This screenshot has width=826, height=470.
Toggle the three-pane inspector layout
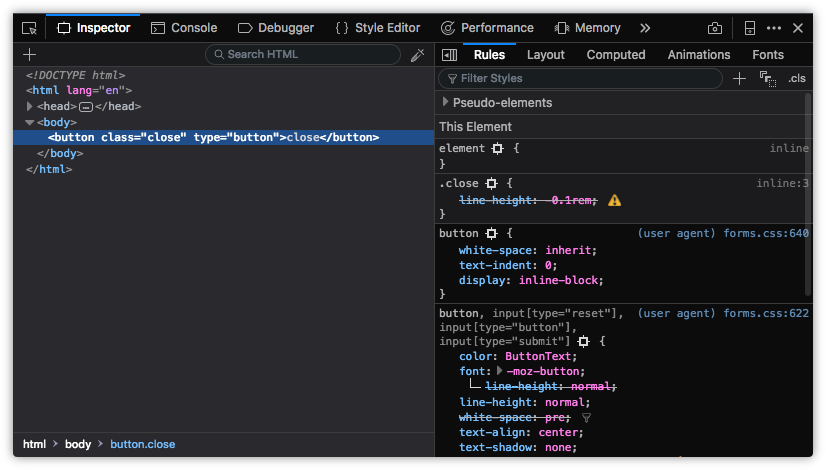pyautogui.click(x=450, y=55)
